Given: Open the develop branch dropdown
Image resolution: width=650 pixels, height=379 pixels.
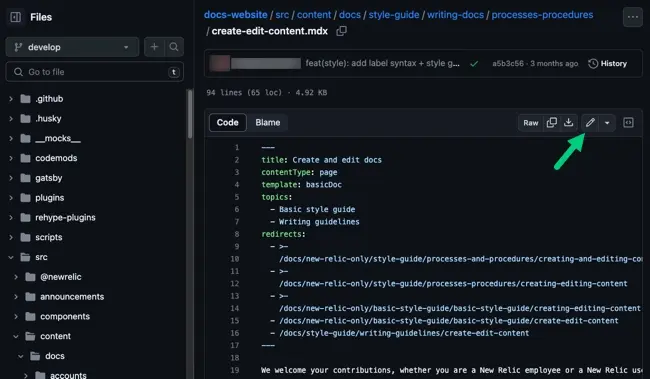Looking at the screenshot, I should click(72, 47).
